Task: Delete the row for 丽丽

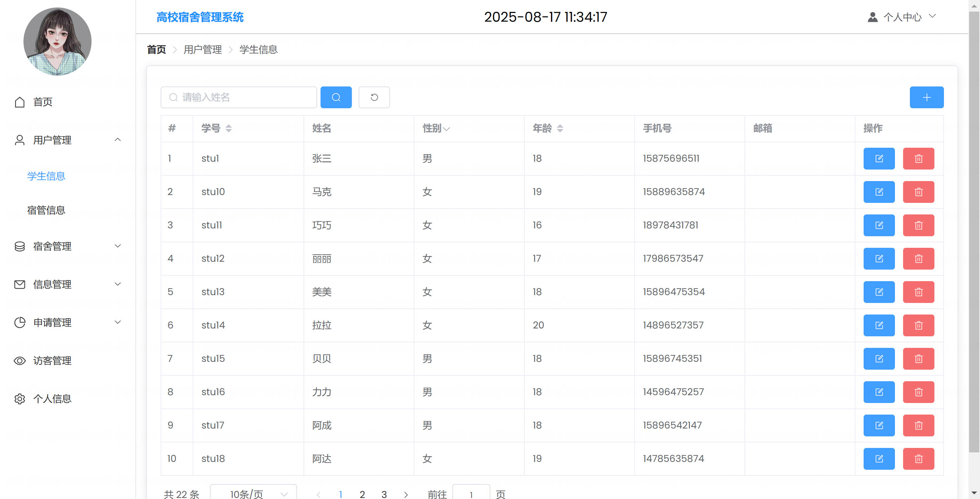Action: coord(918,259)
